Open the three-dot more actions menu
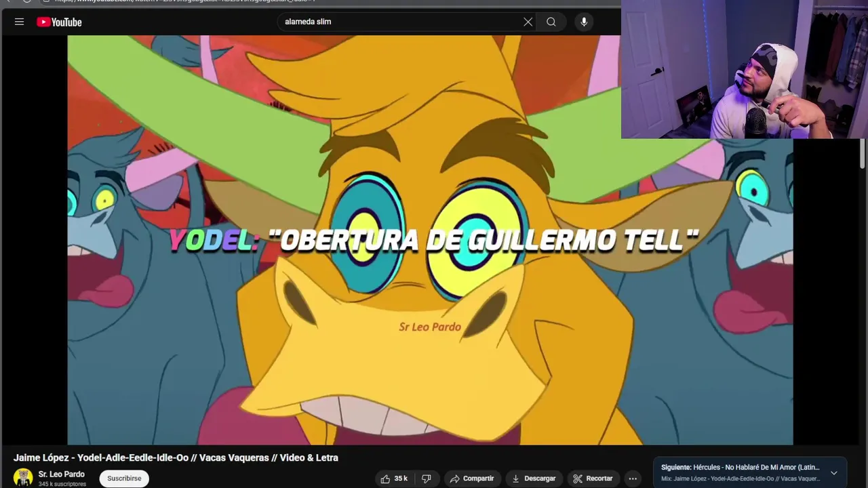The height and width of the screenshot is (488, 868). tap(633, 479)
